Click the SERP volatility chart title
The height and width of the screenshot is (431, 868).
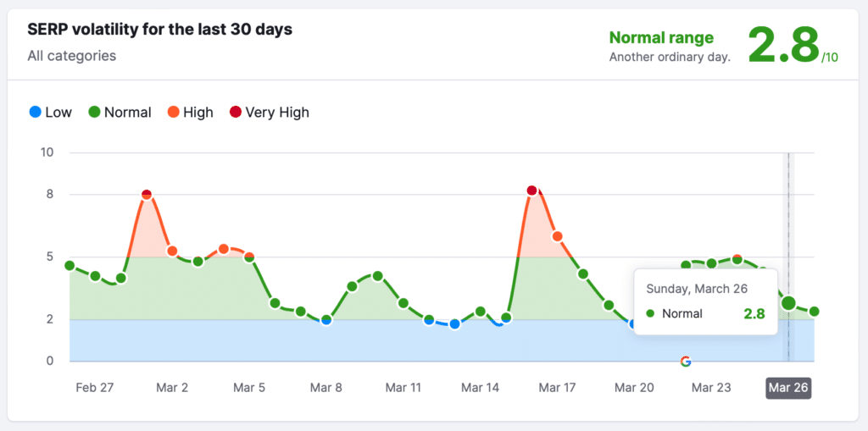[x=160, y=30]
